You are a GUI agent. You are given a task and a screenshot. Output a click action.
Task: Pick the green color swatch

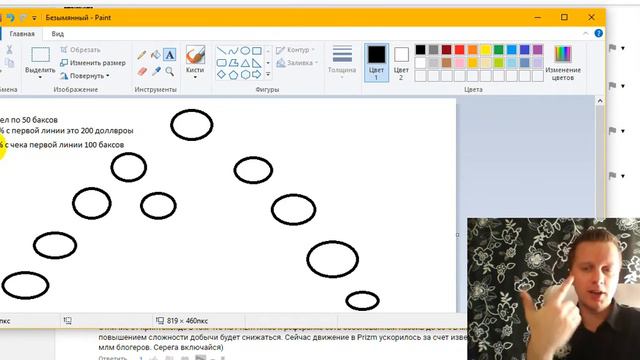coord(498,50)
